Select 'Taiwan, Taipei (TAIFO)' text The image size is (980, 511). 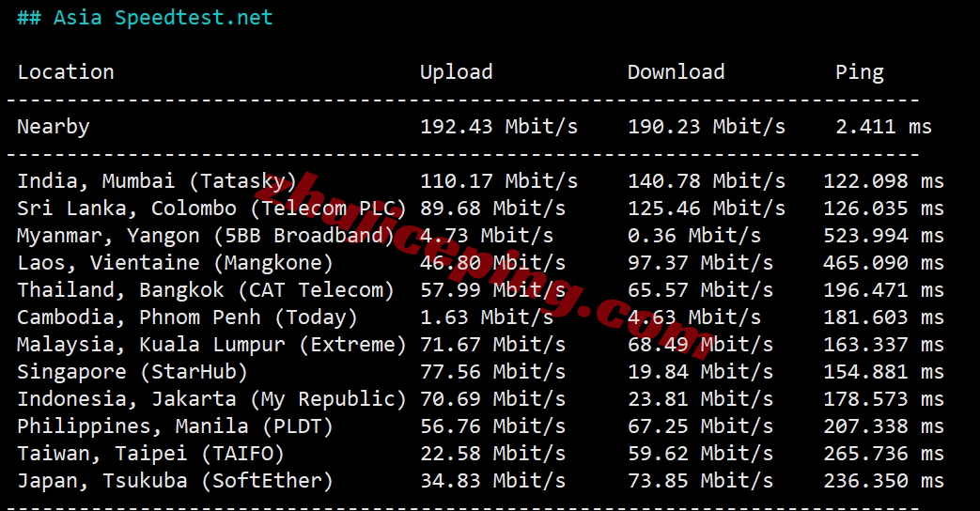pos(150,454)
